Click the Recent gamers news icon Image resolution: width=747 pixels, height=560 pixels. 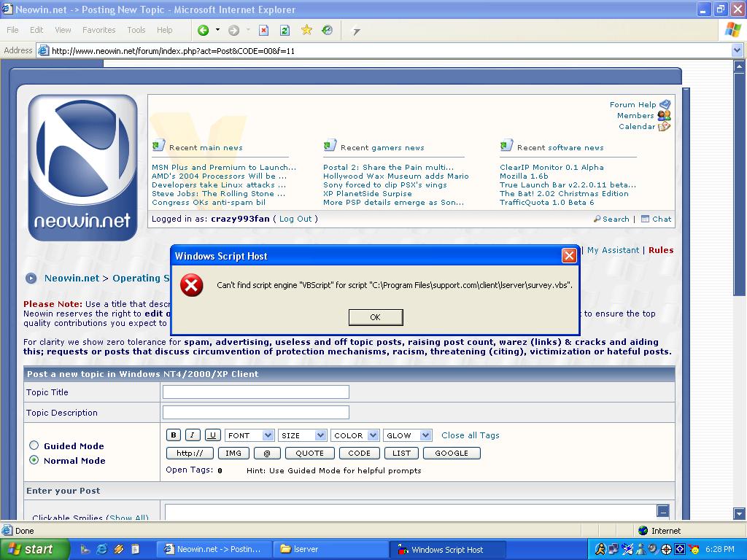click(330, 145)
